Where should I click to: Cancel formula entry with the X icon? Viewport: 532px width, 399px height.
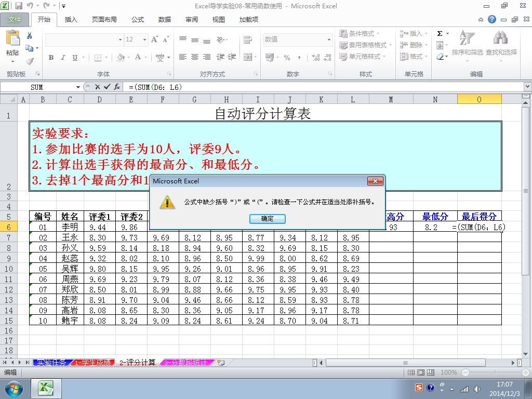[x=97, y=87]
